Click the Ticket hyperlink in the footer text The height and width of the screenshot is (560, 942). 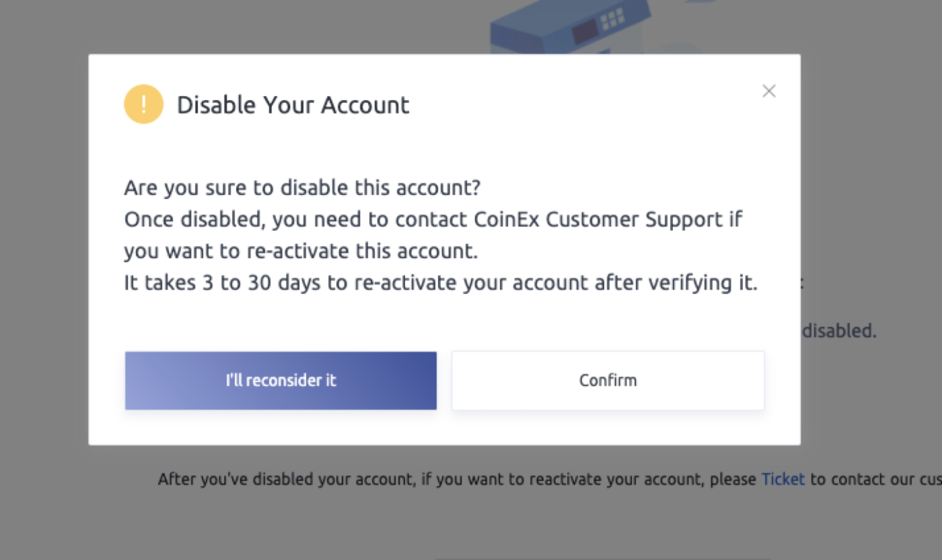point(783,479)
